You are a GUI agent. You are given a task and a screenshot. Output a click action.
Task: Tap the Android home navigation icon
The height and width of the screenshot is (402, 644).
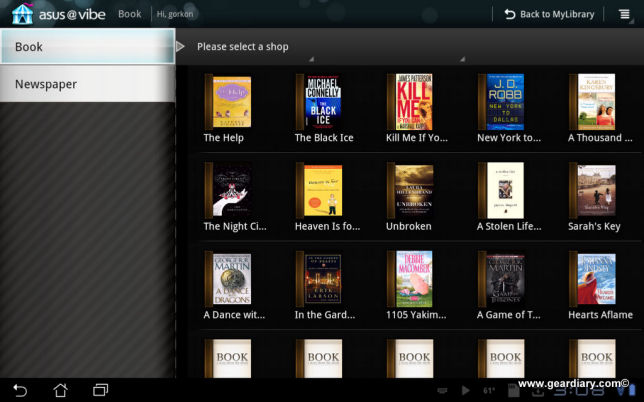pos(60,390)
